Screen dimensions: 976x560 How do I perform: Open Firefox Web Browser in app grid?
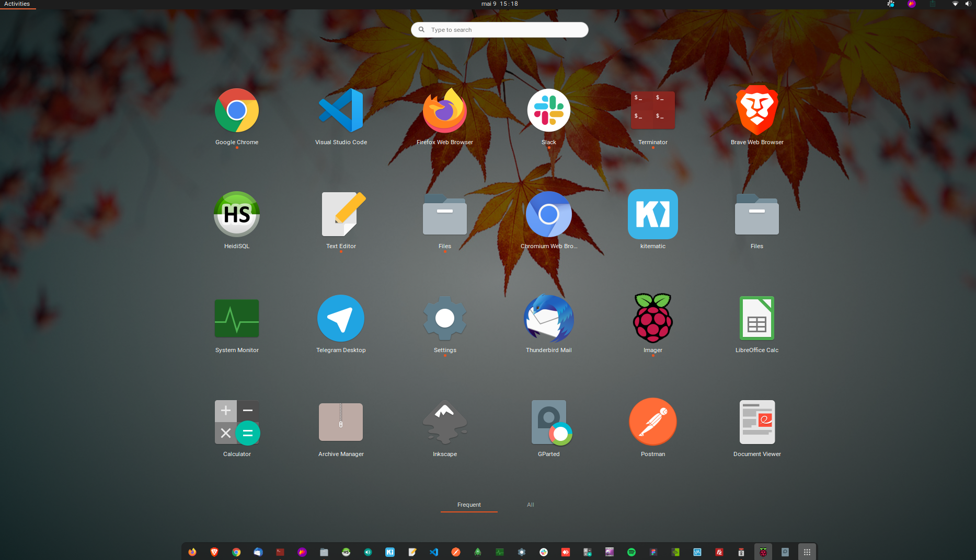click(x=445, y=111)
